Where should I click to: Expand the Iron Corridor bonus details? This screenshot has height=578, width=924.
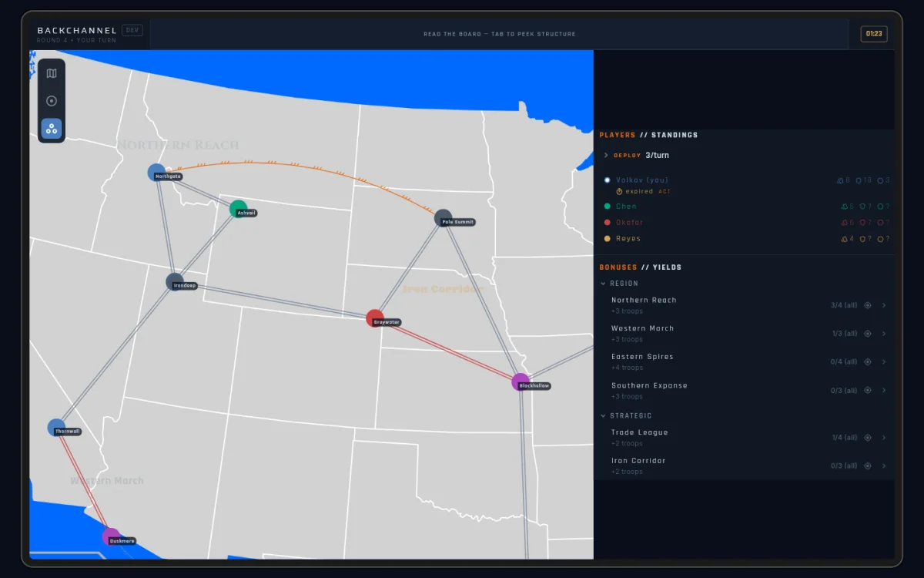click(x=884, y=466)
